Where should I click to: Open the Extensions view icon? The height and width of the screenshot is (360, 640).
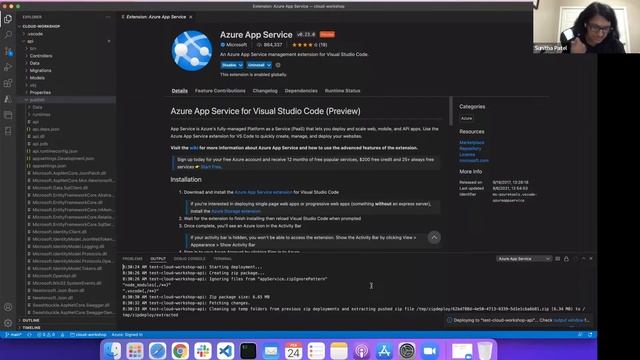click(x=8, y=83)
